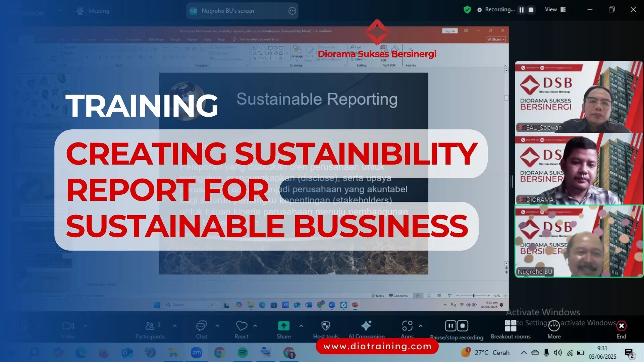Expand Apps options caret
644x362 pixels.
(420, 325)
